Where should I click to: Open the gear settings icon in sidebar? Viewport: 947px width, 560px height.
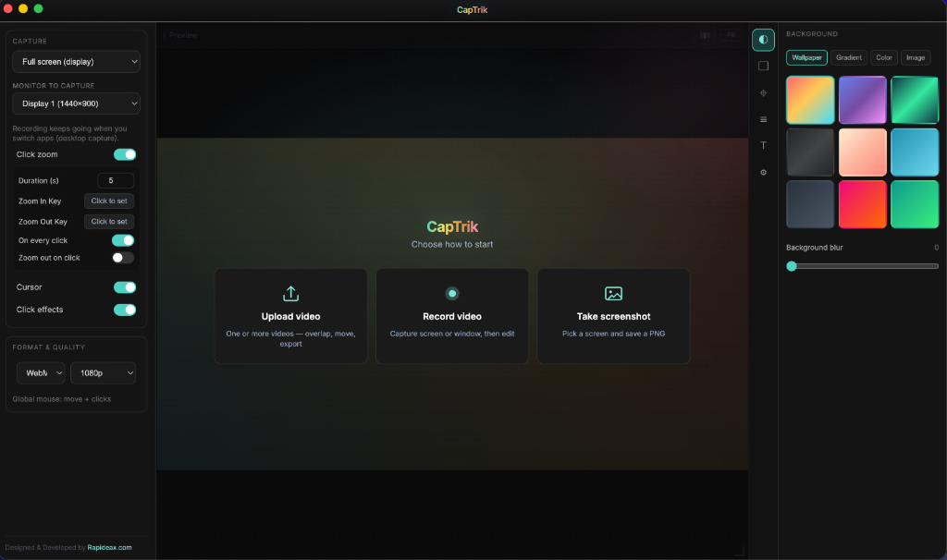tap(763, 173)
